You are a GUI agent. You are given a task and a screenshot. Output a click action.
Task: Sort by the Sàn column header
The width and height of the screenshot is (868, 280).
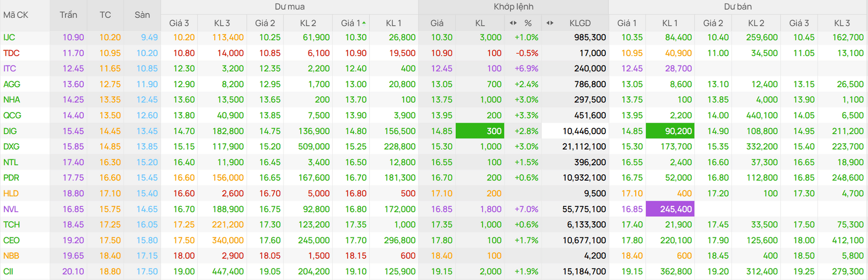142,15
